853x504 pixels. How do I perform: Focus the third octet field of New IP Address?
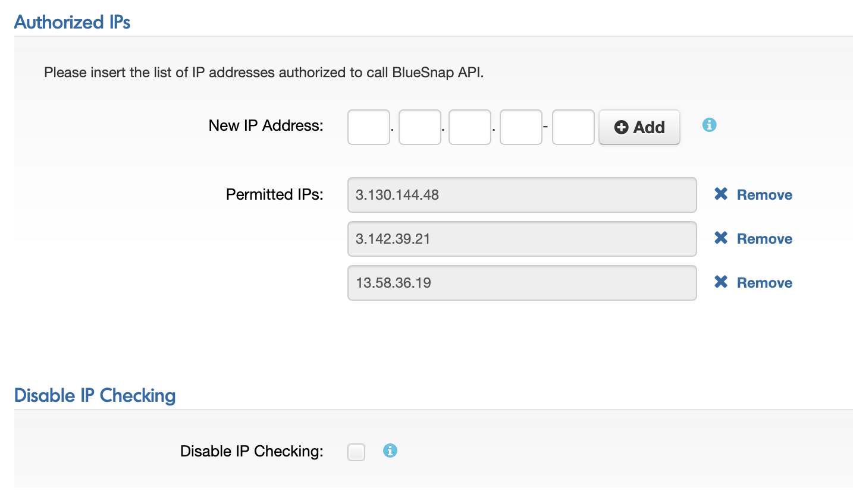click(x=470, y=127)
